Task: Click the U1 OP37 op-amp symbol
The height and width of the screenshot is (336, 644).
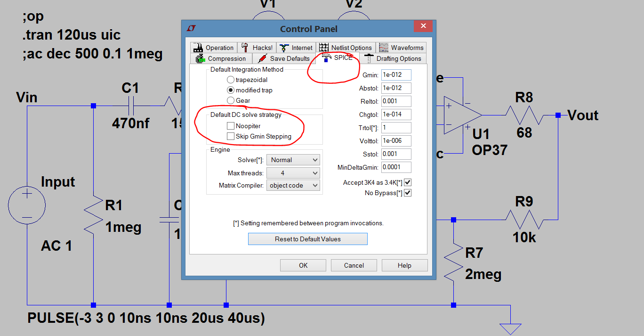Action: 463,115
